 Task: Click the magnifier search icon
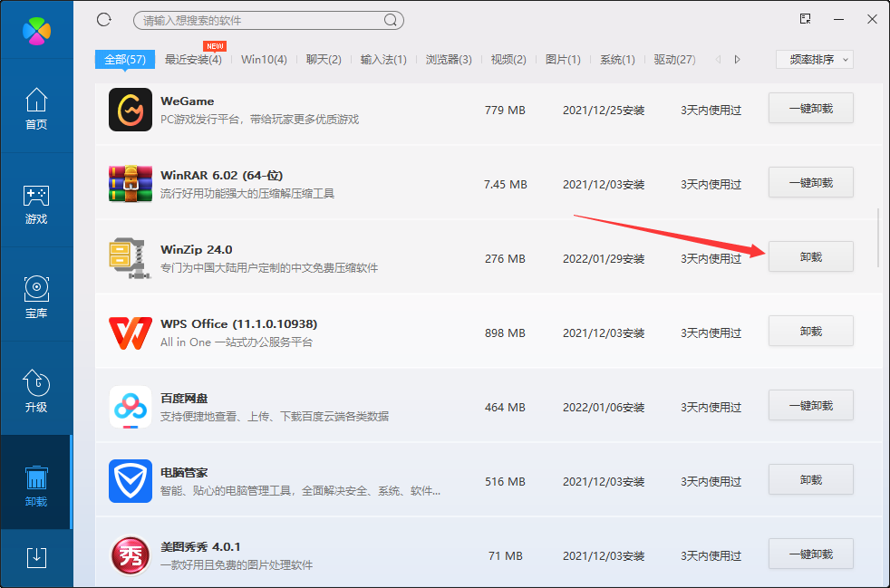[390, 21]
